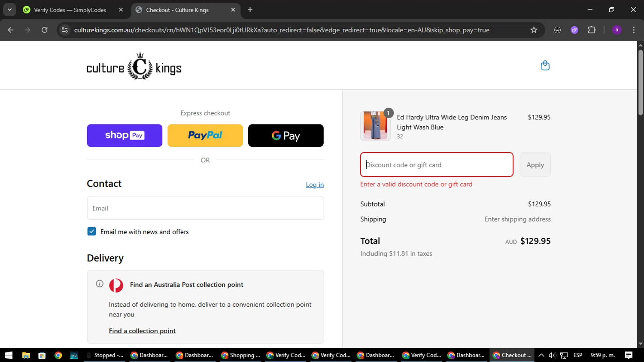
Task: Switch the ESP keyboard language indicator
Action: pyautogui.click(x=578, y=355)
